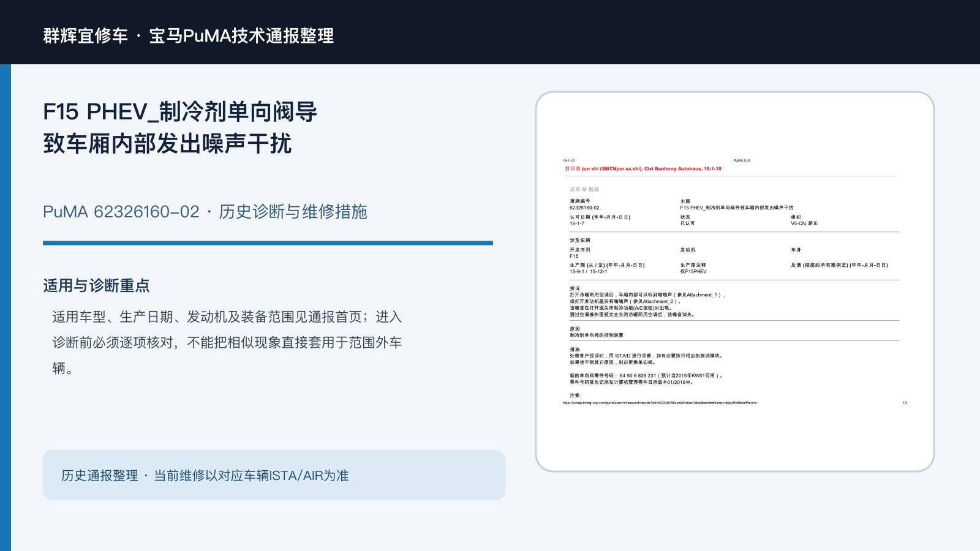Viewport: 980px width, 551px height.
Task: Open the pumaep.bmwgroup.com URL at document bottom
Action: pyautogui.click(x=660, y=403)
